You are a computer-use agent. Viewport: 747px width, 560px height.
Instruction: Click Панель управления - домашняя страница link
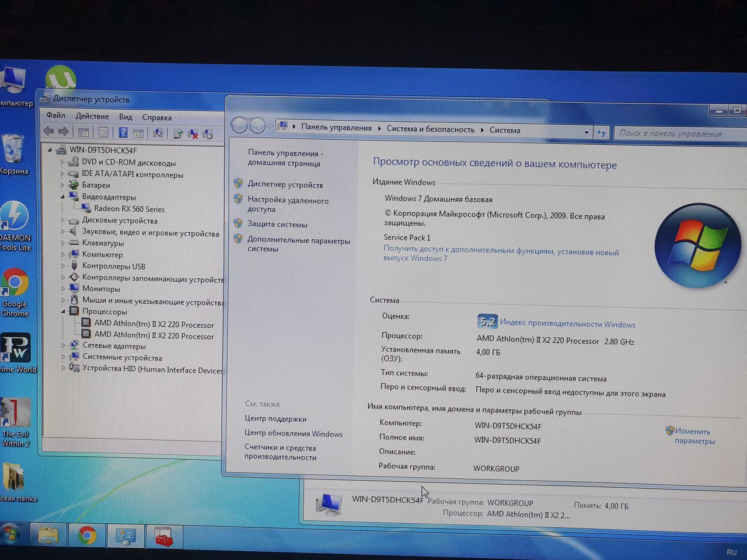pyautogui.click(x=285, y=158)
